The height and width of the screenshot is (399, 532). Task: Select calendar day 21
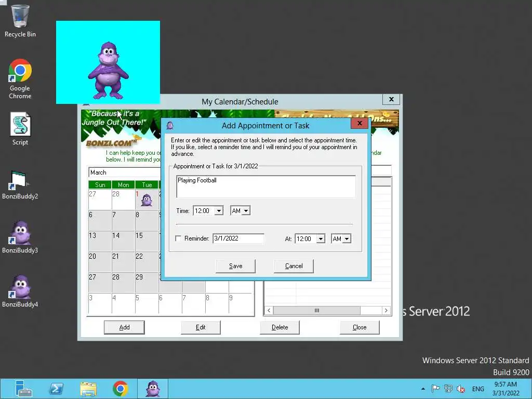123,261
